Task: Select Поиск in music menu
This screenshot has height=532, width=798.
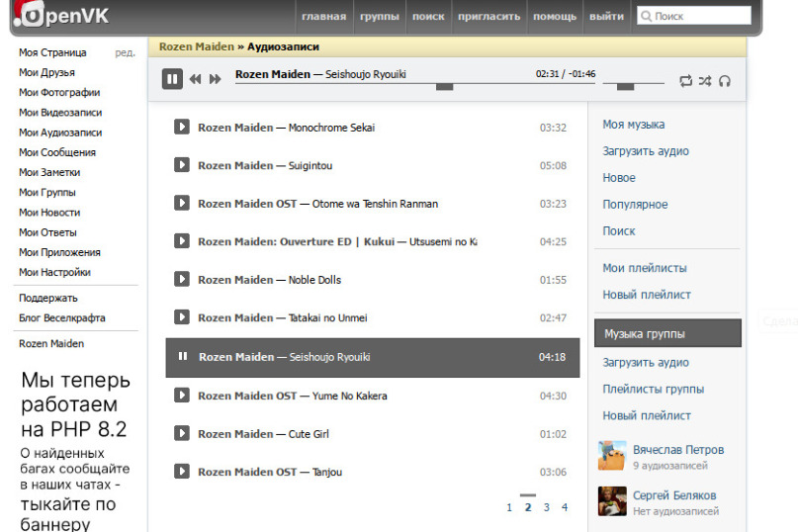Action: [x=619, y=230]
